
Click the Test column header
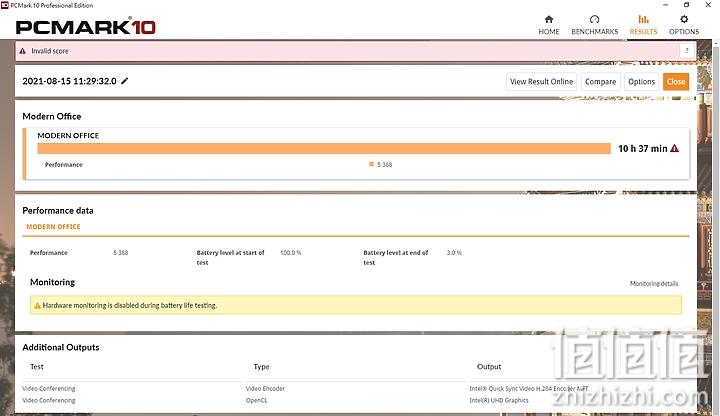pos(37,366)
